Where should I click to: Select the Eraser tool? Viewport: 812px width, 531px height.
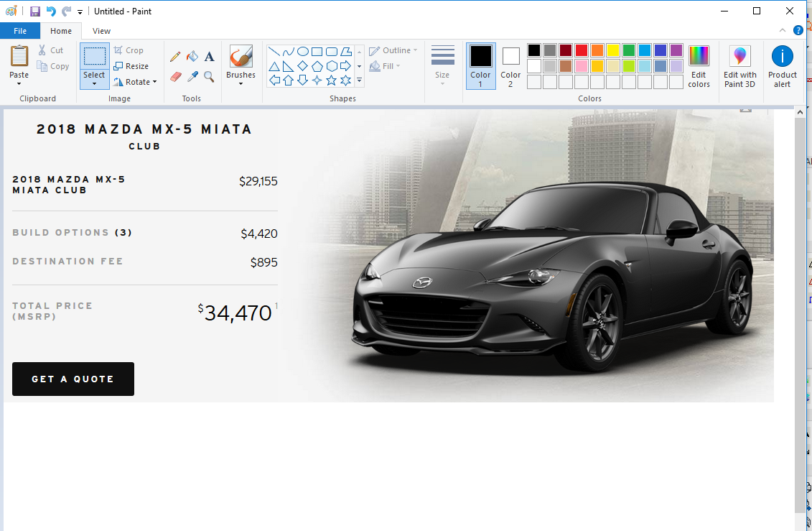point(175,76)
